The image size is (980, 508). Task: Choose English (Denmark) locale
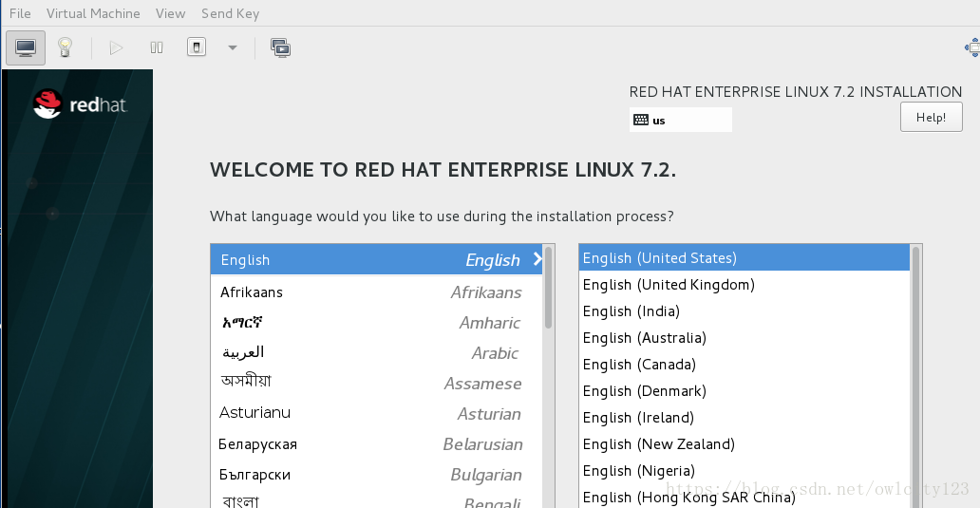pos(744,390)
